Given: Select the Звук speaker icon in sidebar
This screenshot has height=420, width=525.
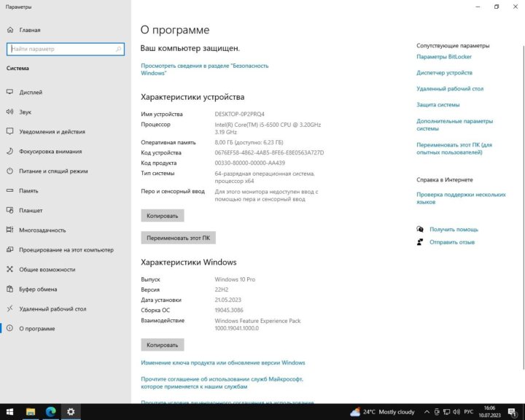Looking at the screenshot, I should coord(10,112).
